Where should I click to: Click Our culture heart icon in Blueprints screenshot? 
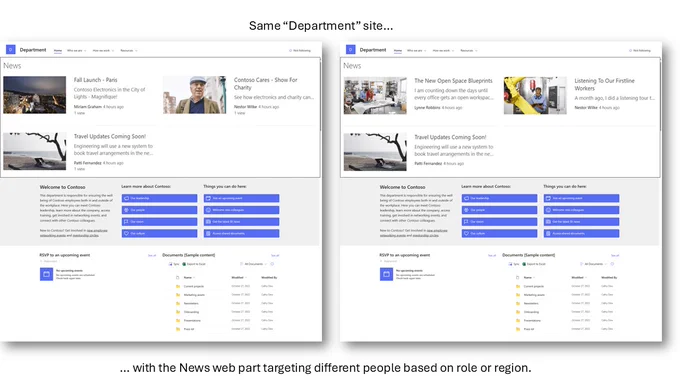point(466,233)
